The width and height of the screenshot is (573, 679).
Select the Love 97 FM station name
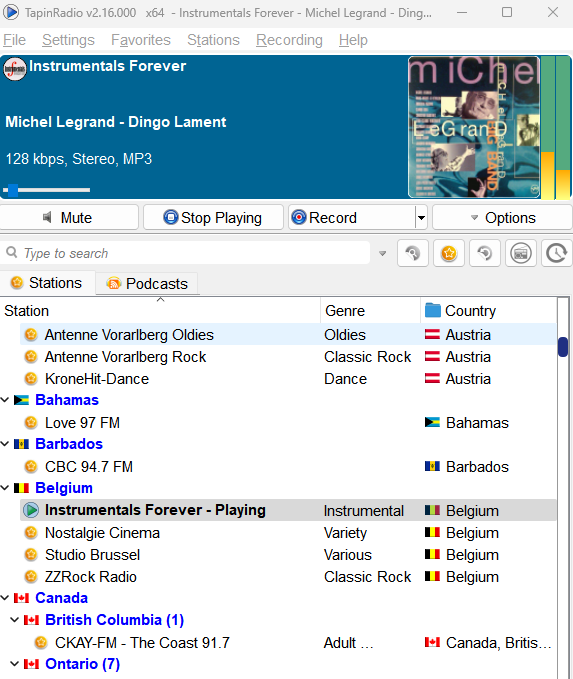82,423
